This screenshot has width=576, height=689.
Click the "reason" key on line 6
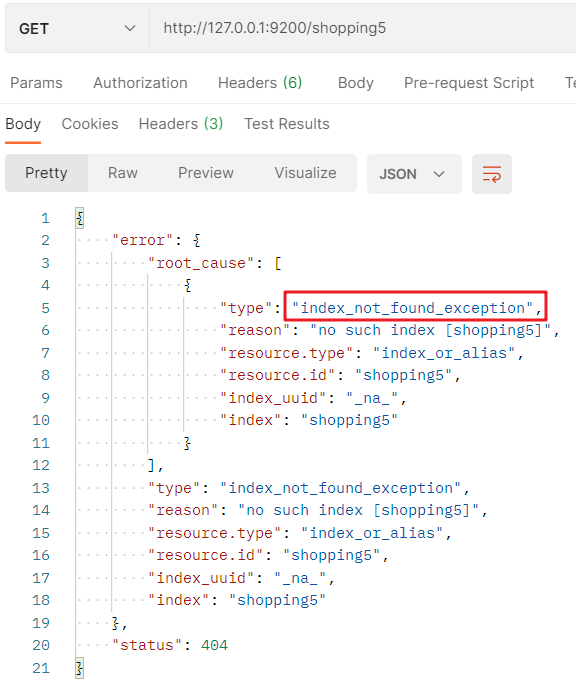tap(255, 330)
